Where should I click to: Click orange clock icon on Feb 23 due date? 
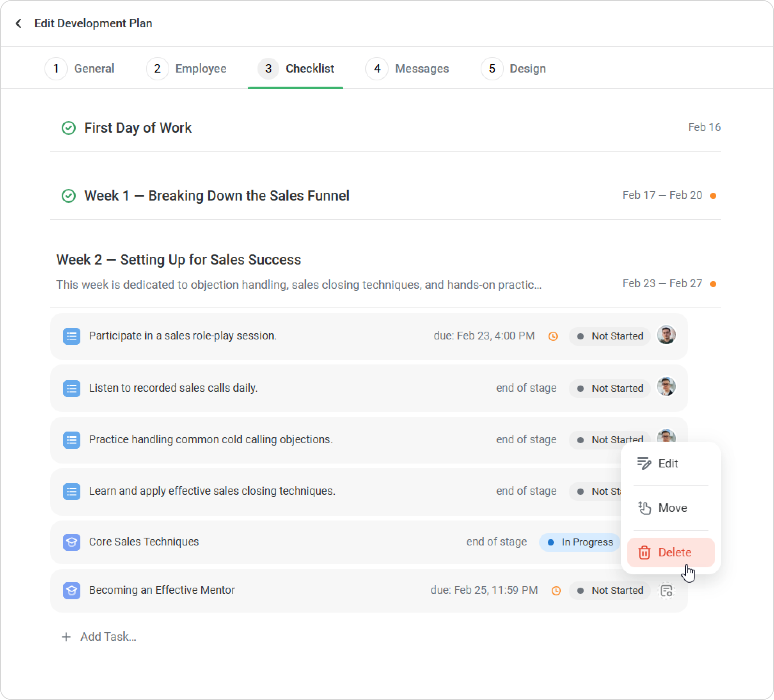point(553,336)
